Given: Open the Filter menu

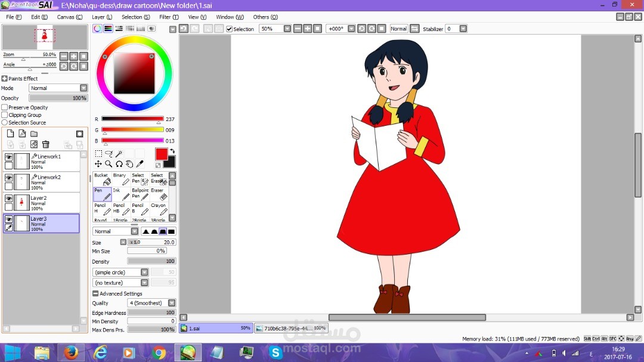Looking at the screenshot, I should pos(169,17).
